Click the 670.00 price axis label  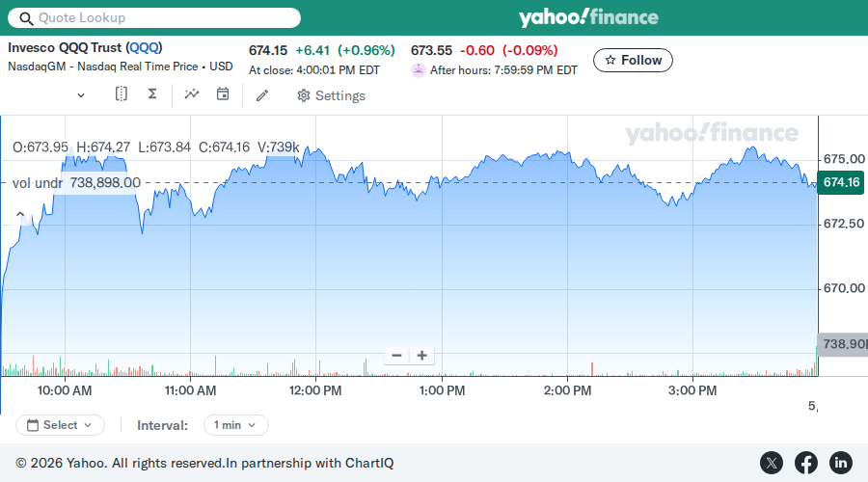coord(844,288)
